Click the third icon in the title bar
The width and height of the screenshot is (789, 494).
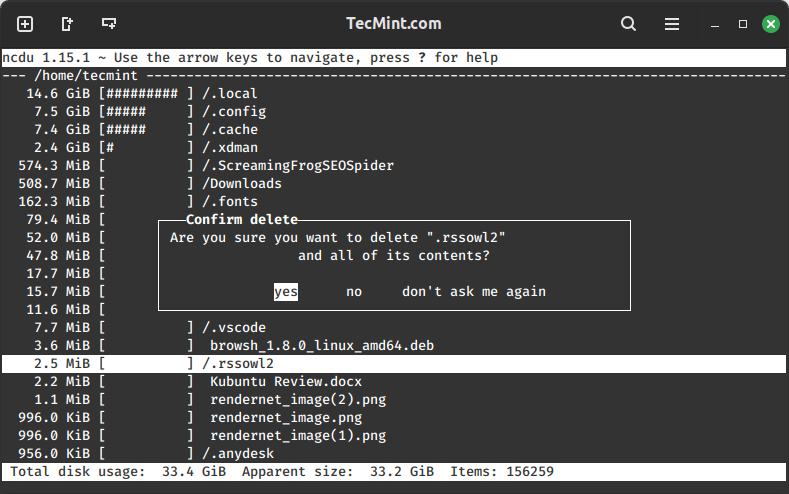pyautogui.click(x=109, y=23)
